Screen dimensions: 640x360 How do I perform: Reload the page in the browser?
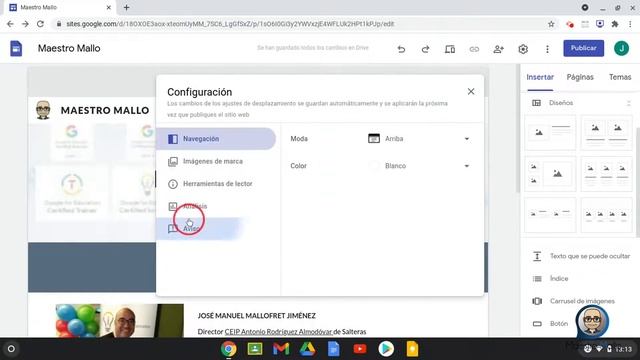(x=40, y=24)
